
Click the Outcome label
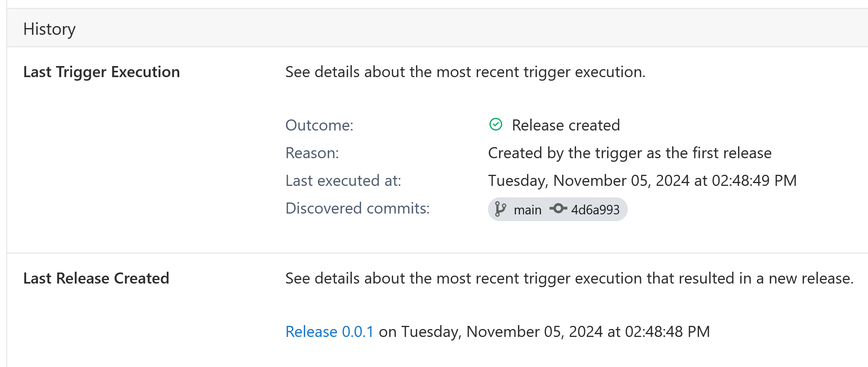click(319, 125)
